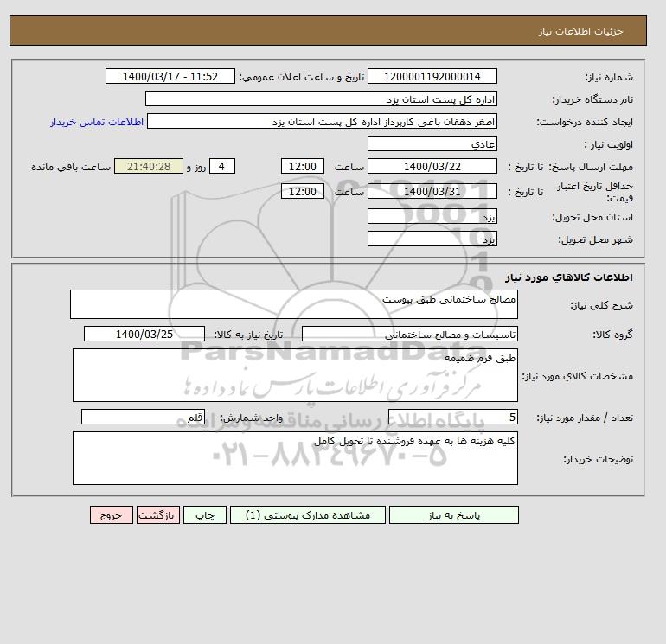Click the delivery province field یزد

coord(432,216)
